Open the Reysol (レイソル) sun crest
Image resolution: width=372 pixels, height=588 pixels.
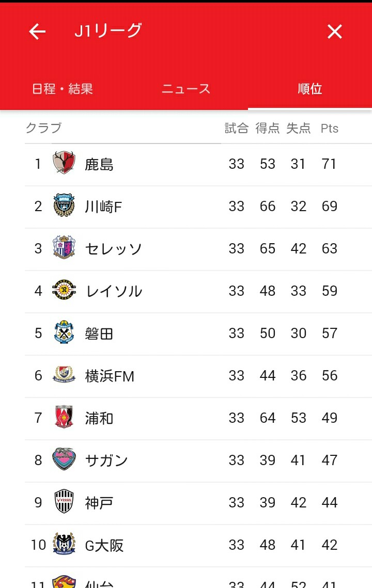(x=64, y=290)
